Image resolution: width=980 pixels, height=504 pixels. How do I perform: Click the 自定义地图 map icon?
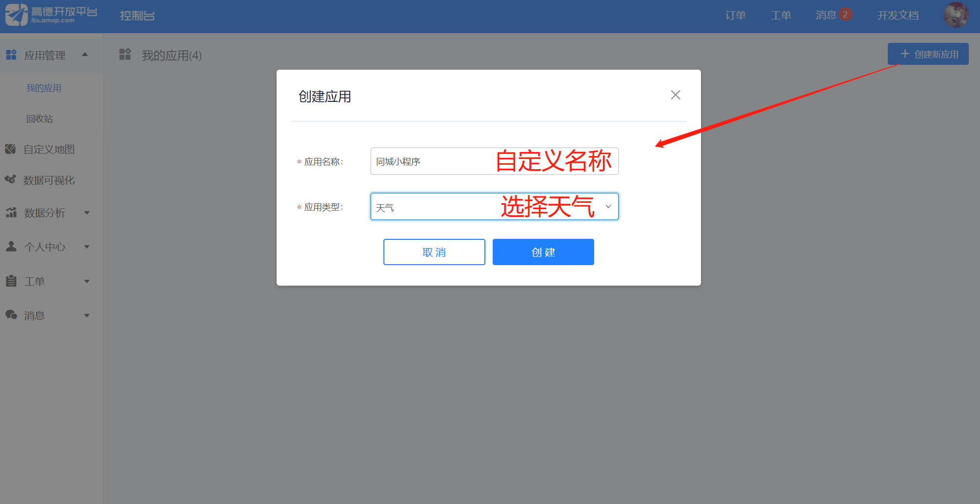[x=11, y=149]
